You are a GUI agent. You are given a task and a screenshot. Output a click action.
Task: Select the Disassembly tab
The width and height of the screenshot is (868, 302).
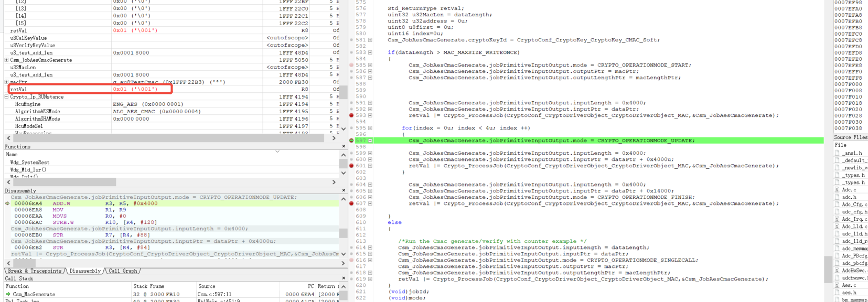pos(85,271)
